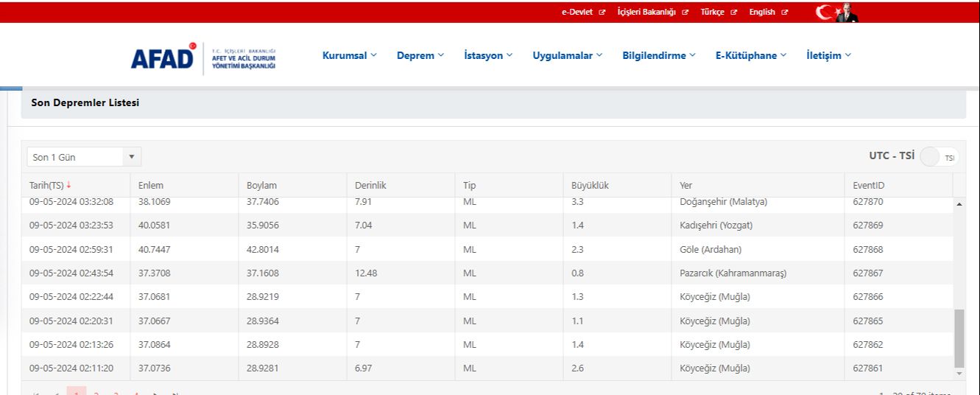Expand the Kurumsal menu

coord(349,55)
